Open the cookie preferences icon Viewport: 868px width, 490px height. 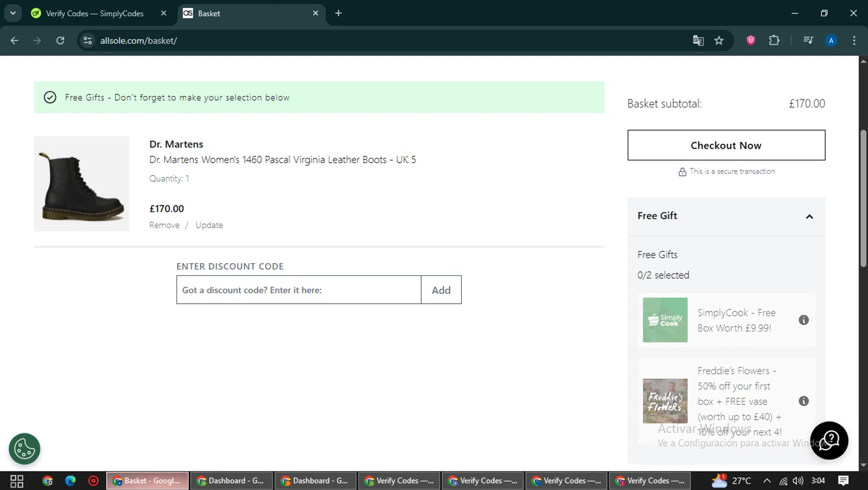click(x=24, y=449)
